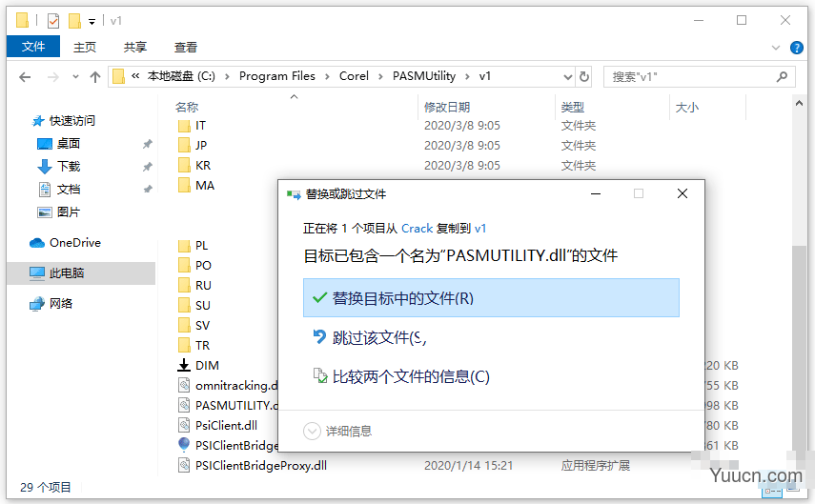Expand 详细信息 in the dialog
The width and height of the screenshot is (815, 504).
[337, 432]
